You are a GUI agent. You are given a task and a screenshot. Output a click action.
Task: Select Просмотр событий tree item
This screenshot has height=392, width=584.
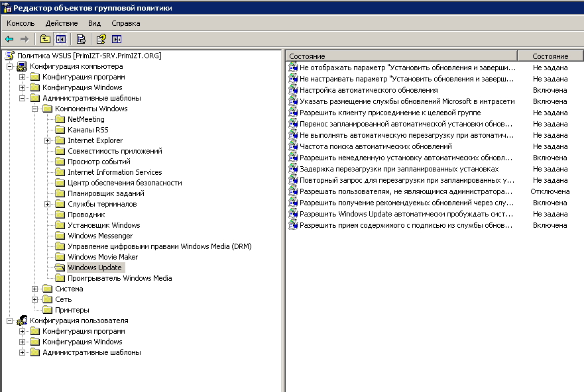(99, 162)
